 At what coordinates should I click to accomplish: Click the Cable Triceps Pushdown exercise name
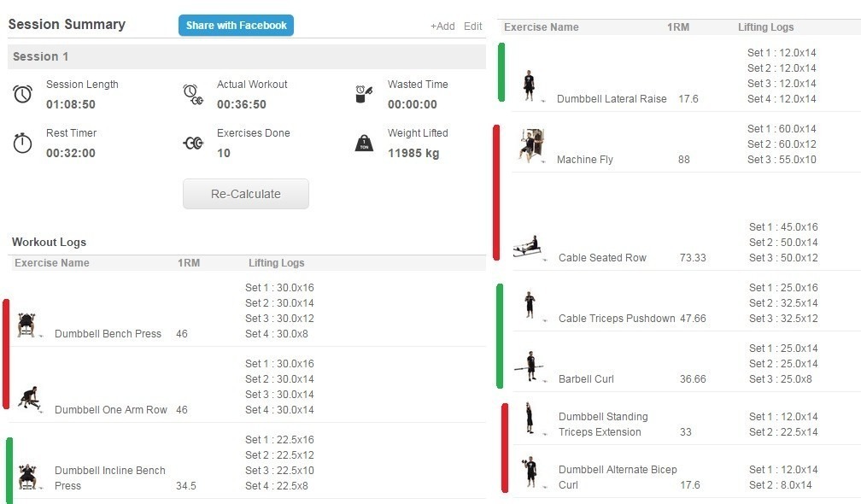tap(617, 319)
